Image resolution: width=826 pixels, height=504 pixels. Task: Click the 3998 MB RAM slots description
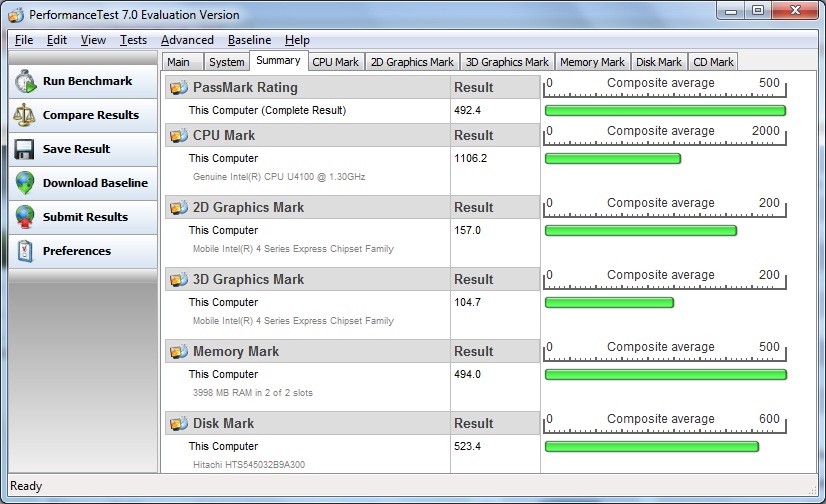click(x=252, y=393)
